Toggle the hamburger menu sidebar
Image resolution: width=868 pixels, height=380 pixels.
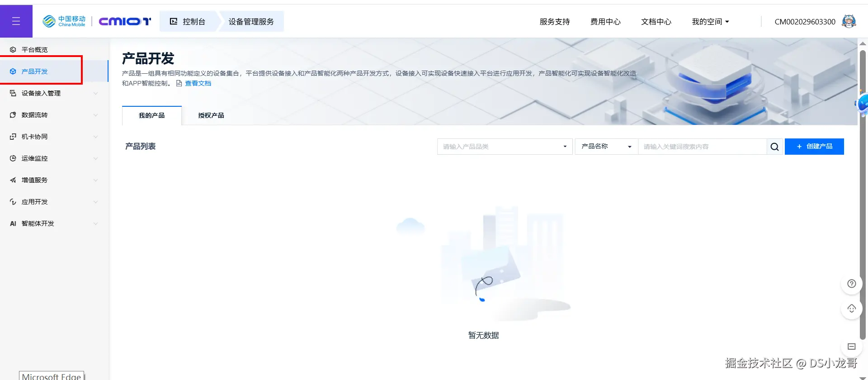16,21
